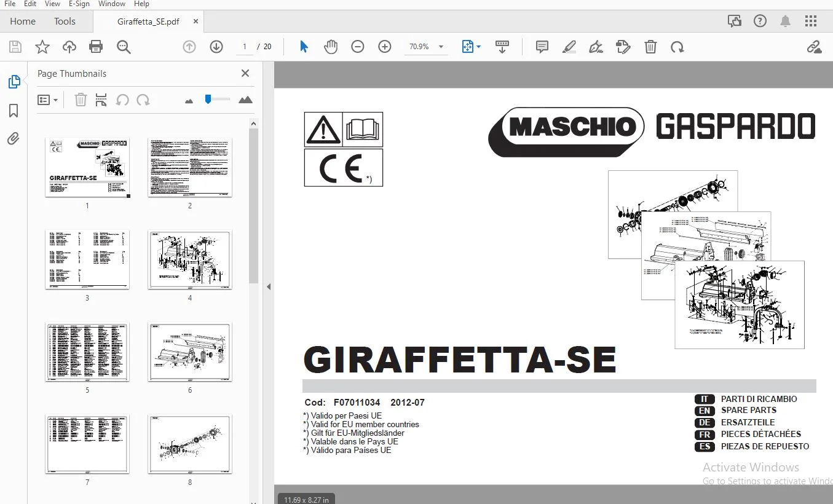833x504 pixels.
Task: Open the sign document pen icon
Action: click(596, 47)
